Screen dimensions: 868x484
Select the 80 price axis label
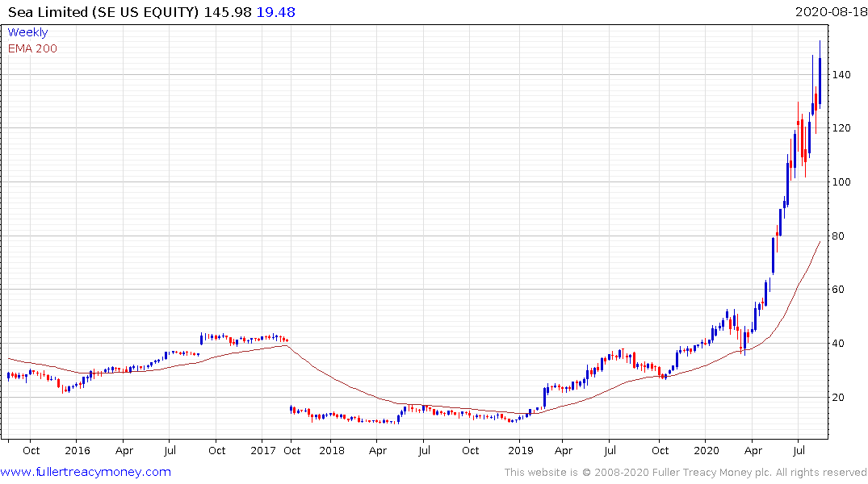pyautogui.click(x=840, y=236)
